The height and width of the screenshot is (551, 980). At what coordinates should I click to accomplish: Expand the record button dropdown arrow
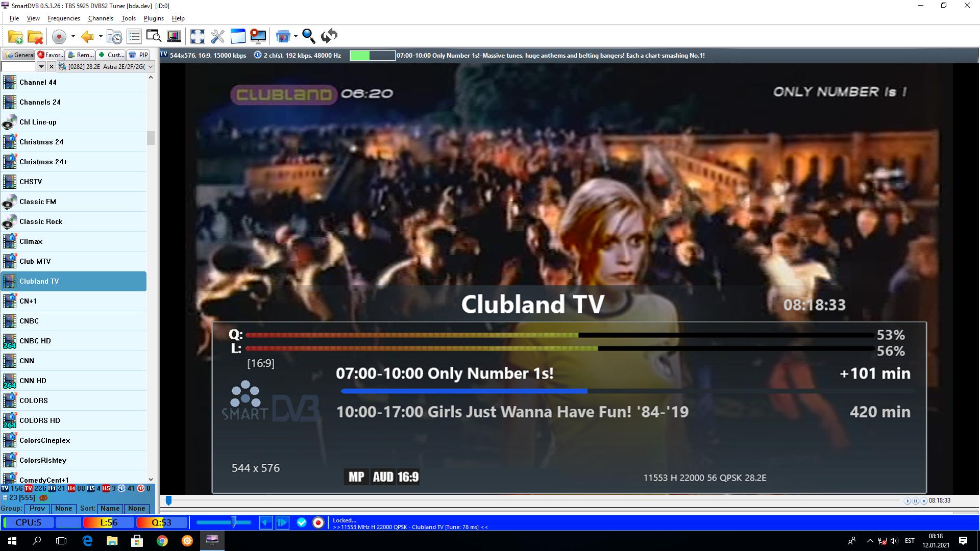point(73,36)
